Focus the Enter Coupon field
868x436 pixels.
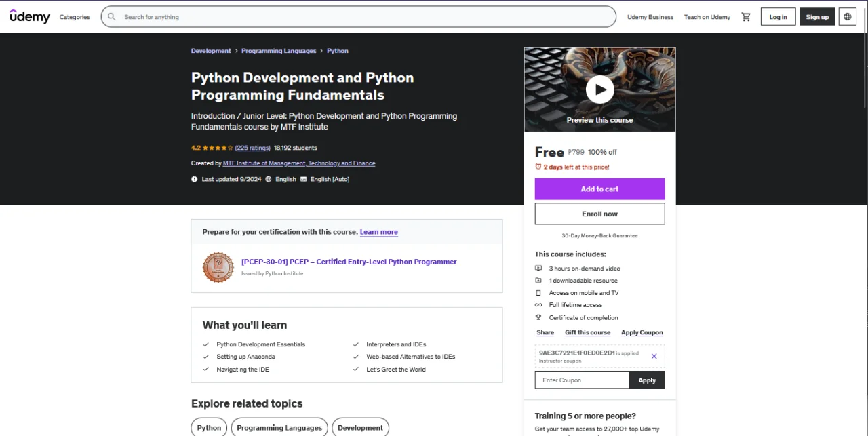pyautogui.click(x=583, y=380)
